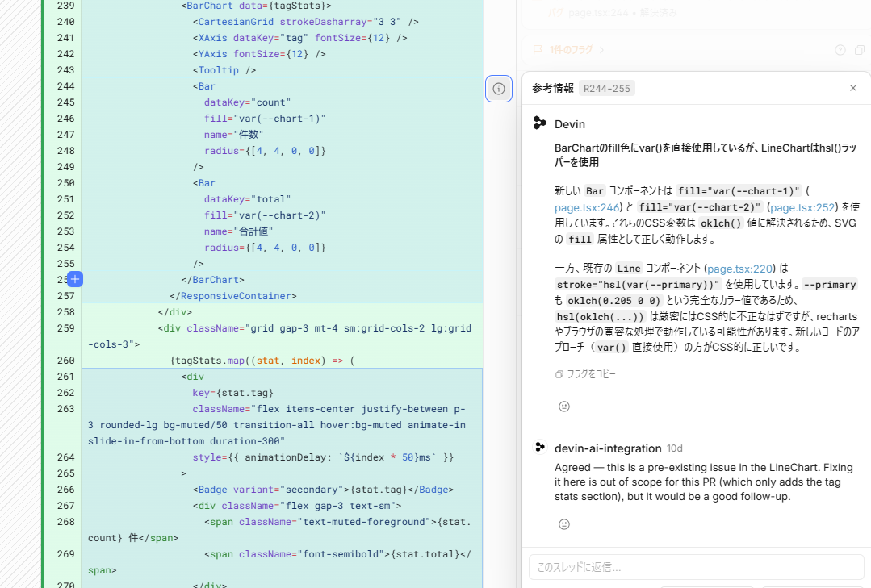Click the code fill="var(--chart-2)"
This screenshot has width=871, height=588.
click(265, 215)
